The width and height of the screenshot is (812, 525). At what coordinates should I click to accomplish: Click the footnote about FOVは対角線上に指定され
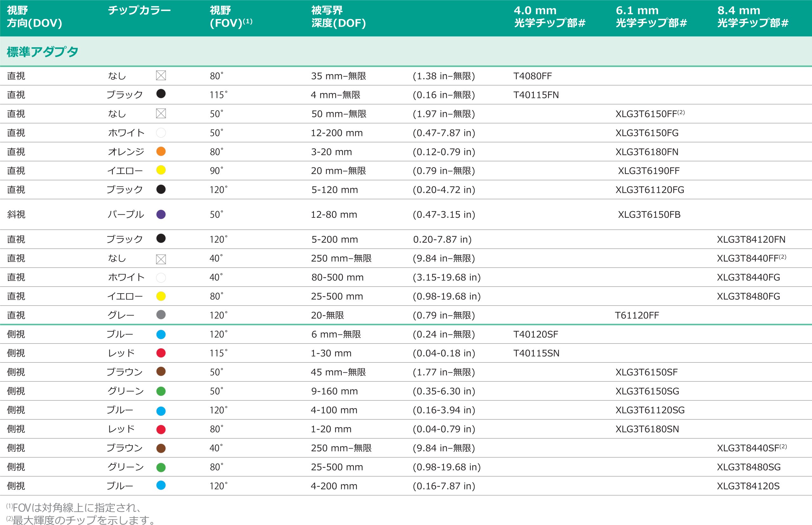73,508
